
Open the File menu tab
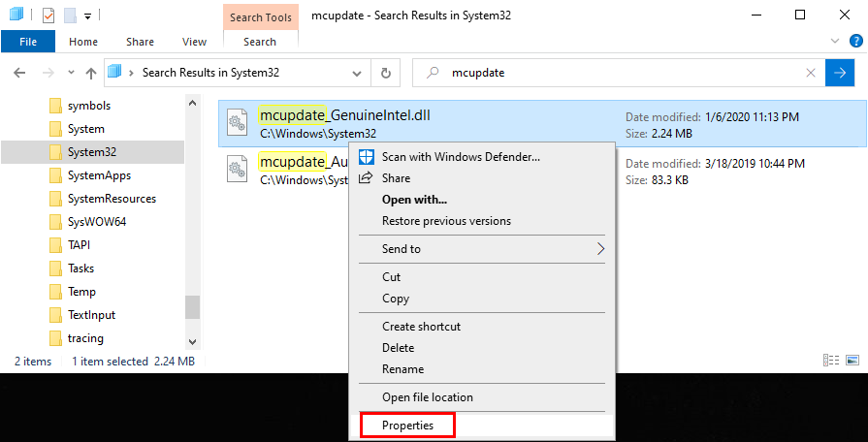28,42
